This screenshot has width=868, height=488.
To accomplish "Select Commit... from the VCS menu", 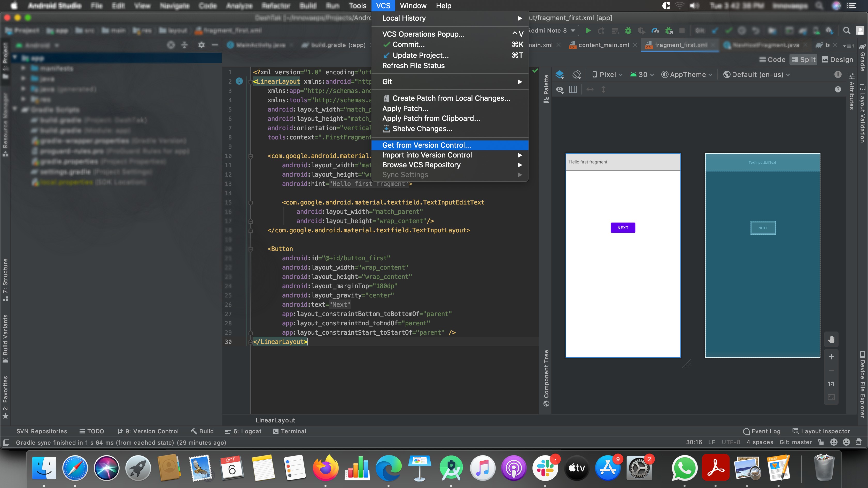I will coord(450,44).
